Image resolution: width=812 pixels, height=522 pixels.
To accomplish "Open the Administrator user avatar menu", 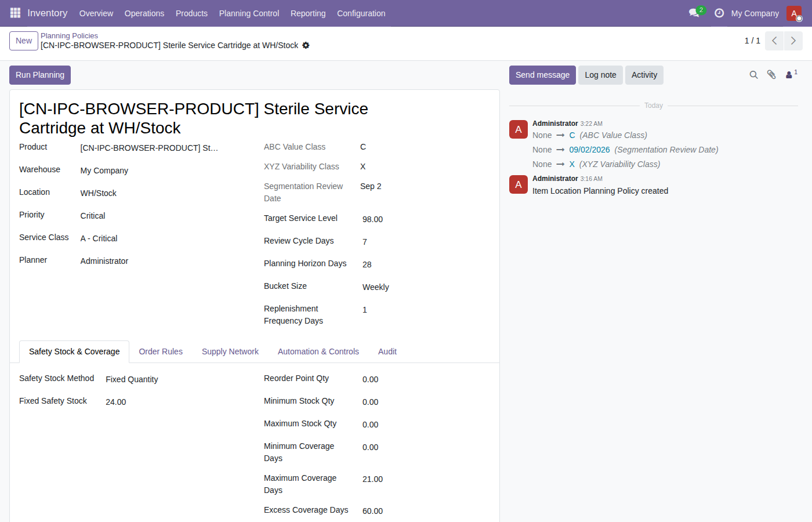I will click(x=794, y=13).
